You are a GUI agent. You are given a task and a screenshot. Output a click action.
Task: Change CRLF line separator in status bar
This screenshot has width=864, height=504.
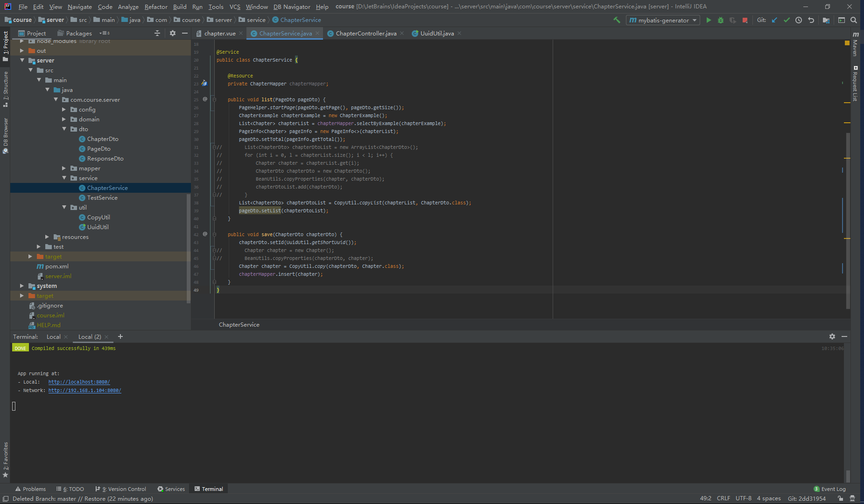(724, 498)
